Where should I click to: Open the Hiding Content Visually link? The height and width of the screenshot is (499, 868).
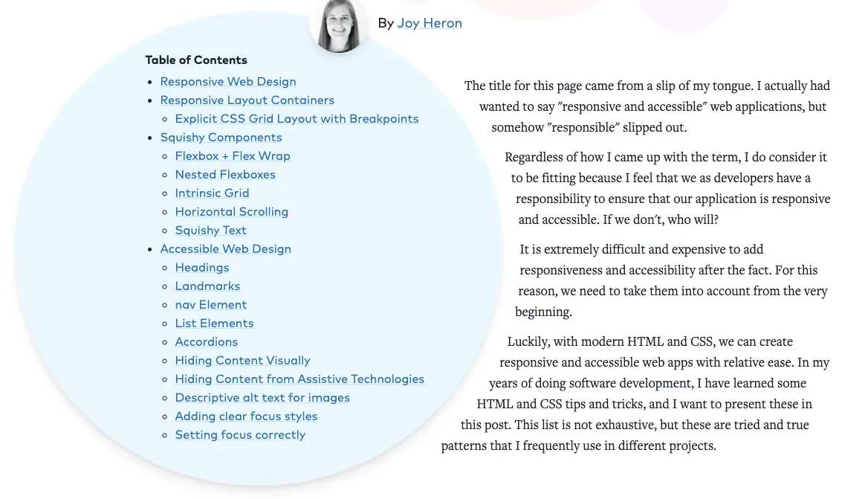[242, 361]
